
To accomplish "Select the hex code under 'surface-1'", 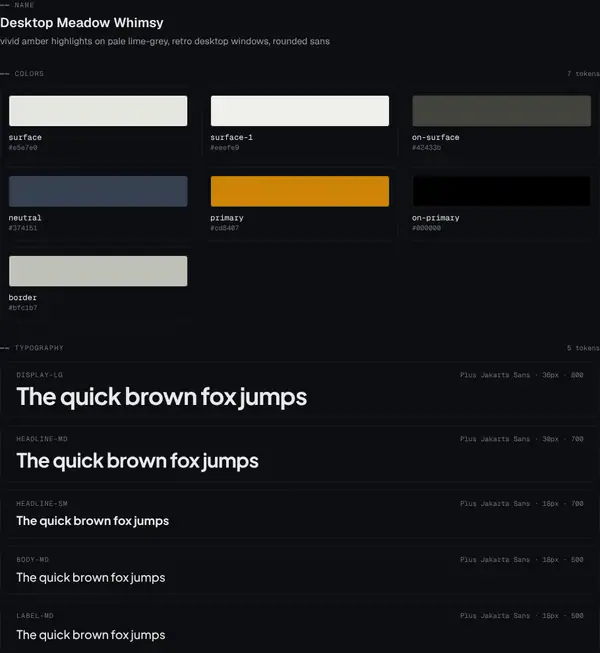I will 225,148.
